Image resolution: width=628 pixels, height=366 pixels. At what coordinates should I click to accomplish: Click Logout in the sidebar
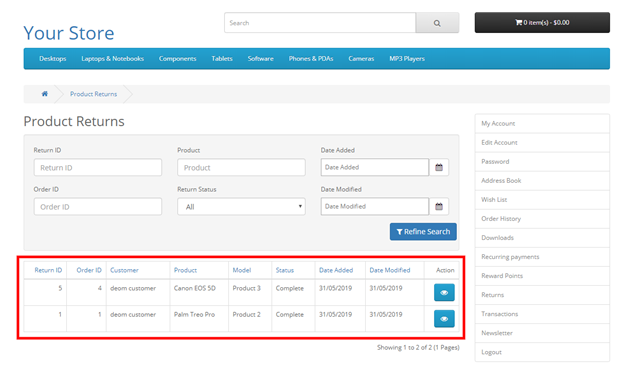tap(542, 352)
